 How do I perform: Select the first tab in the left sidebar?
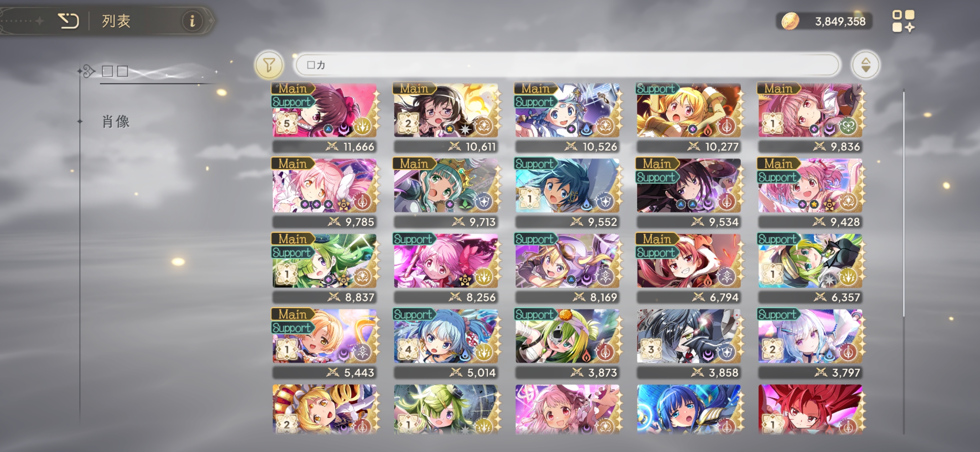115,71
